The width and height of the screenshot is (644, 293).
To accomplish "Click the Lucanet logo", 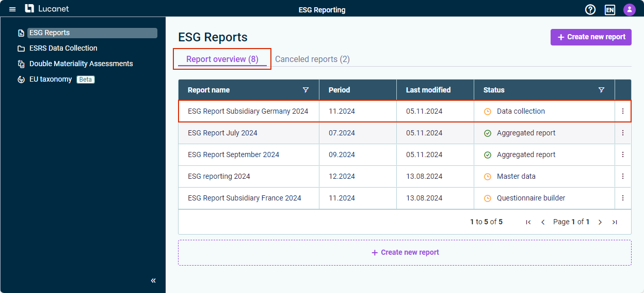I will pyautogui.click(x=47, y=8).
